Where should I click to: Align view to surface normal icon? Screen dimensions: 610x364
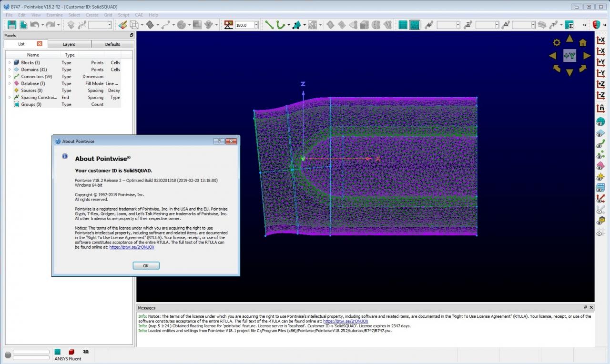pos(600,108)
